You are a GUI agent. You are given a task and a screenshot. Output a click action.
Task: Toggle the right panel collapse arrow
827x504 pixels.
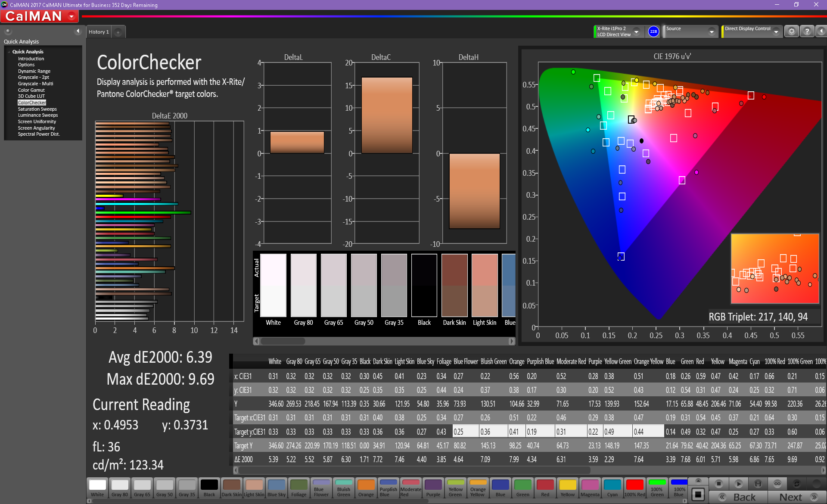pos(821,31)
